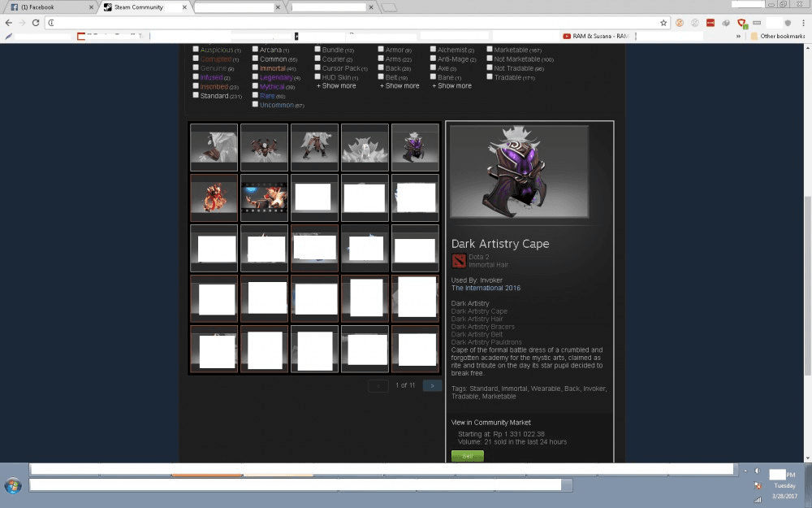
Task: Click the grey circular extension icon beside the orange one
Action: point(695,23)
